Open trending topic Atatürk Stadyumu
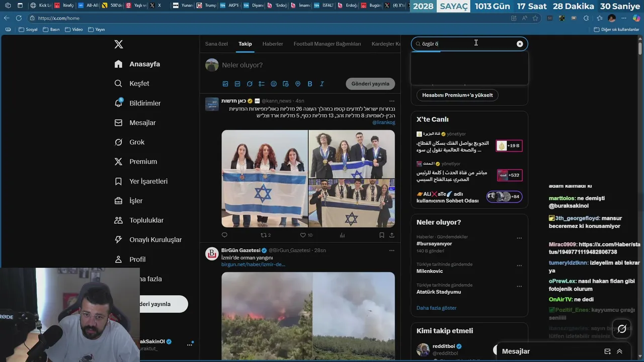 (439, 292)
